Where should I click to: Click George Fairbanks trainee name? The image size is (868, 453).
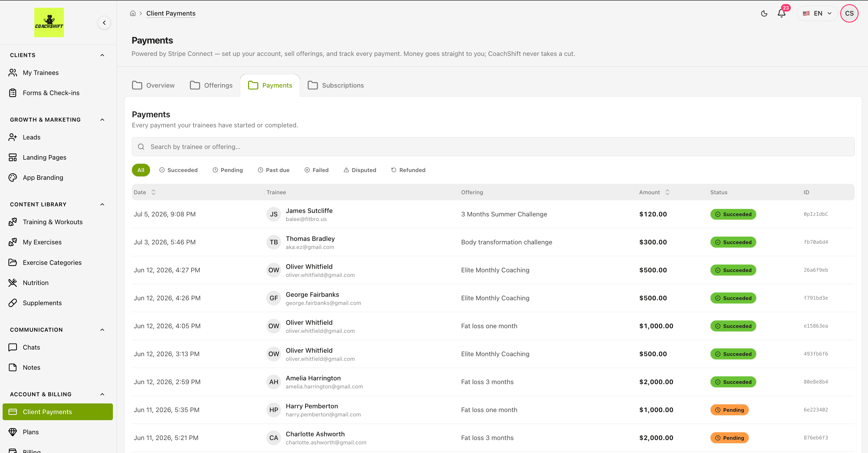[x=312, y=295]
